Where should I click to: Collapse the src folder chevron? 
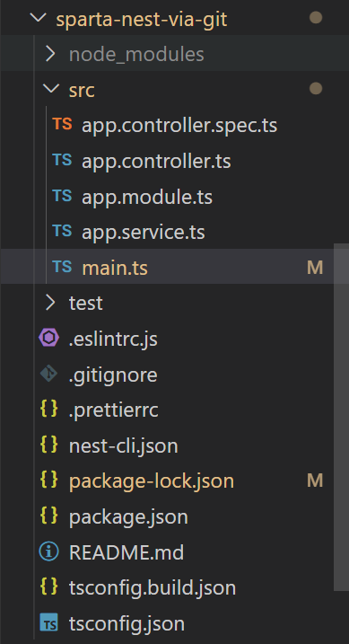(x=51, y=89)
